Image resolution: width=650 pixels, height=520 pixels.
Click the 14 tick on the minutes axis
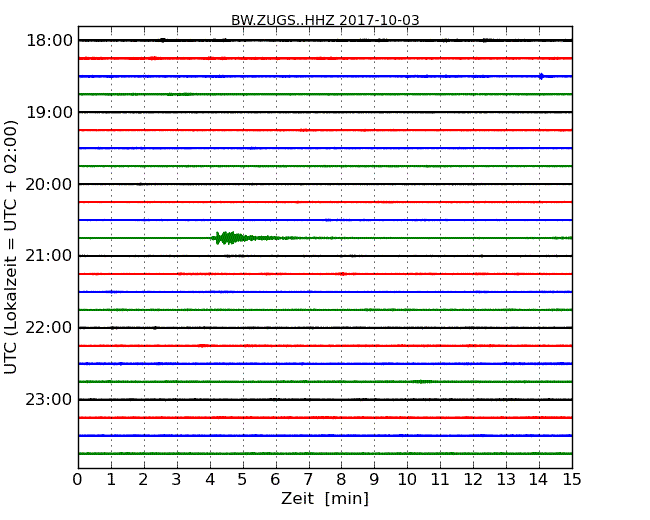pos(539,480)
